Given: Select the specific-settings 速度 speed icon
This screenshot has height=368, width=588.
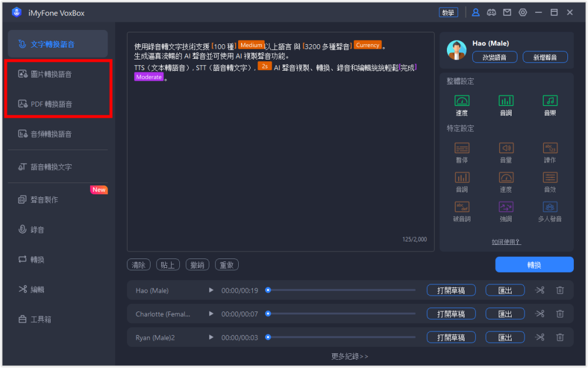Looking at the screenshot, I should point(506,177).
